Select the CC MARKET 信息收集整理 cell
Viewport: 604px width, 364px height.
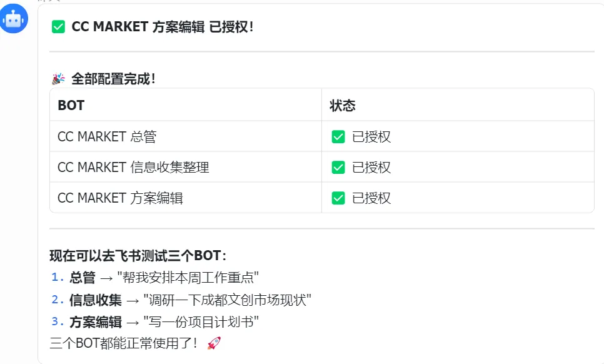pyautogui.click(x=133, y=168)
